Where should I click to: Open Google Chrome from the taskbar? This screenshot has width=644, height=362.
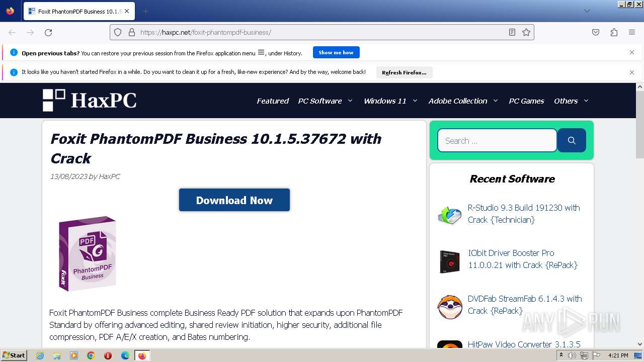pyautogui.click(x=91, y=355)
